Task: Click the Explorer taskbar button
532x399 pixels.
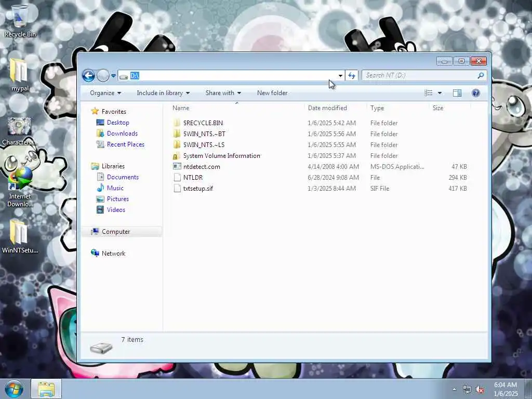Action: coord(46,389)
